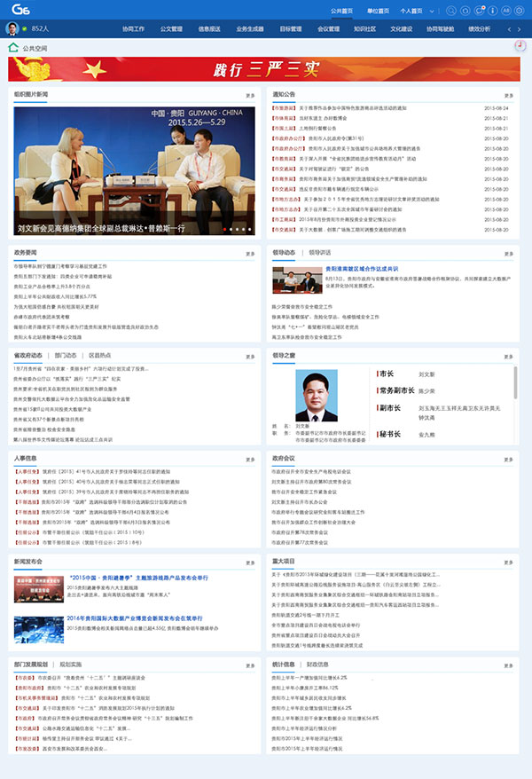Open the 协同驾驶舱 menu

pos(440,28)
